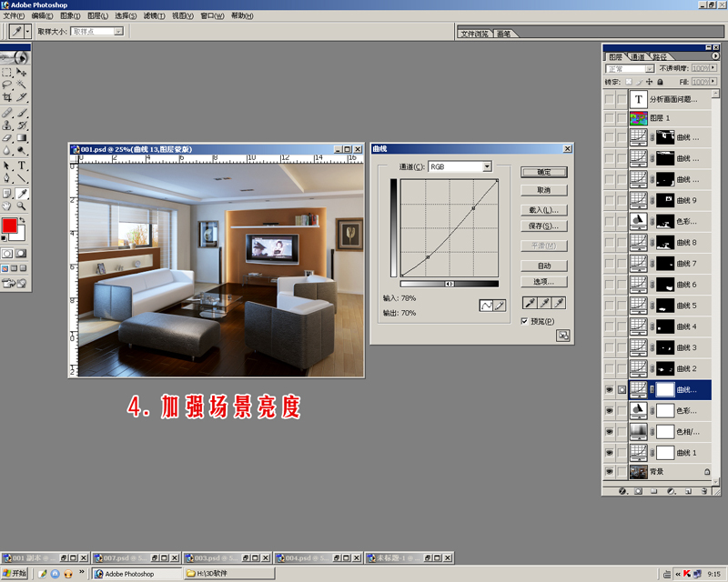
Task: Hide the 曲线 1 layer
Action: 609,453
